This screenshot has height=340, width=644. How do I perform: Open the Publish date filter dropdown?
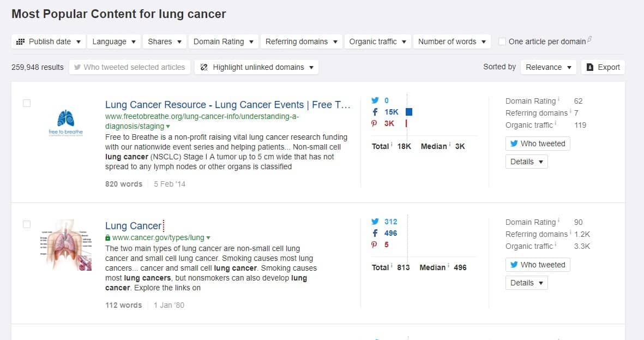(49, 41)
